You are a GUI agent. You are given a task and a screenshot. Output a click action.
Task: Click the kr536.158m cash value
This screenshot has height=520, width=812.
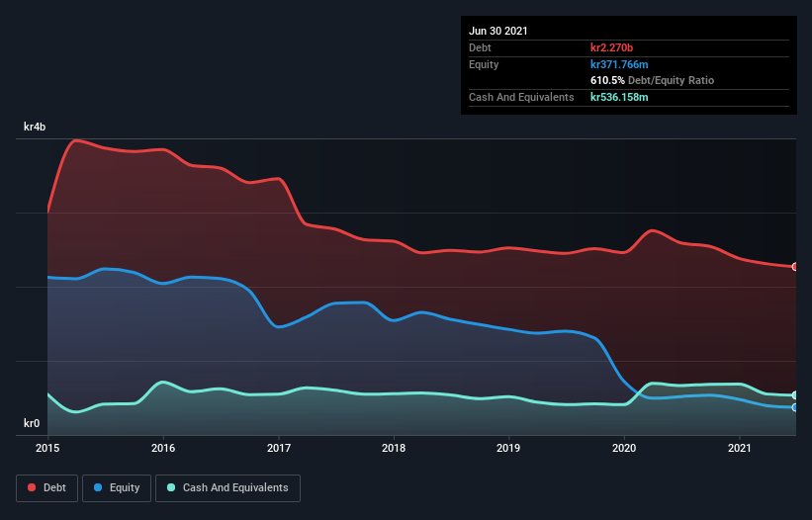[x=619, y=97]
